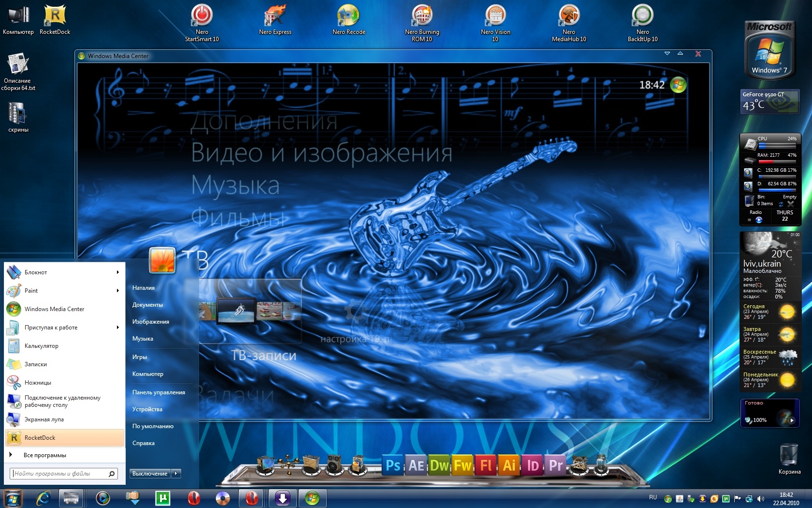Click the Start button orb
This screenshot has width=812, height=508.
[12, 498]
